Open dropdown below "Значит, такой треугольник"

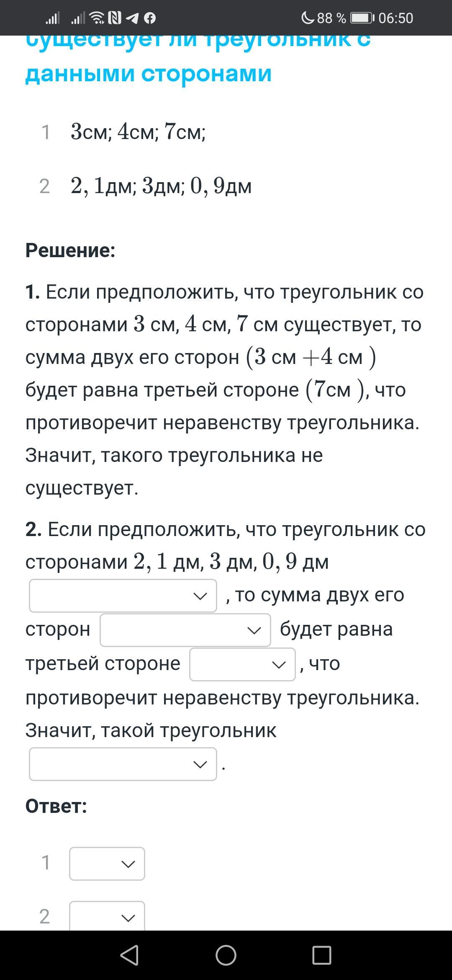pos(123,764)
